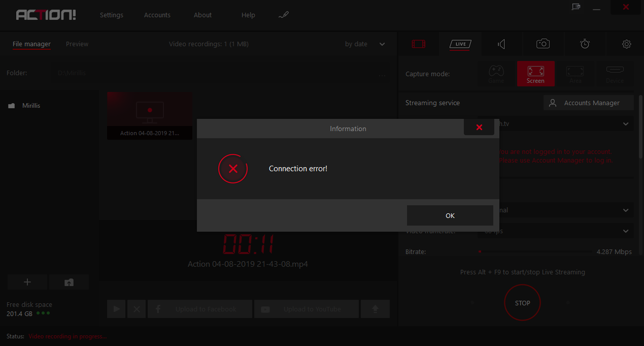Open the video recording tab with film icon
Screen dimensions: 644x346
point(419,44)
